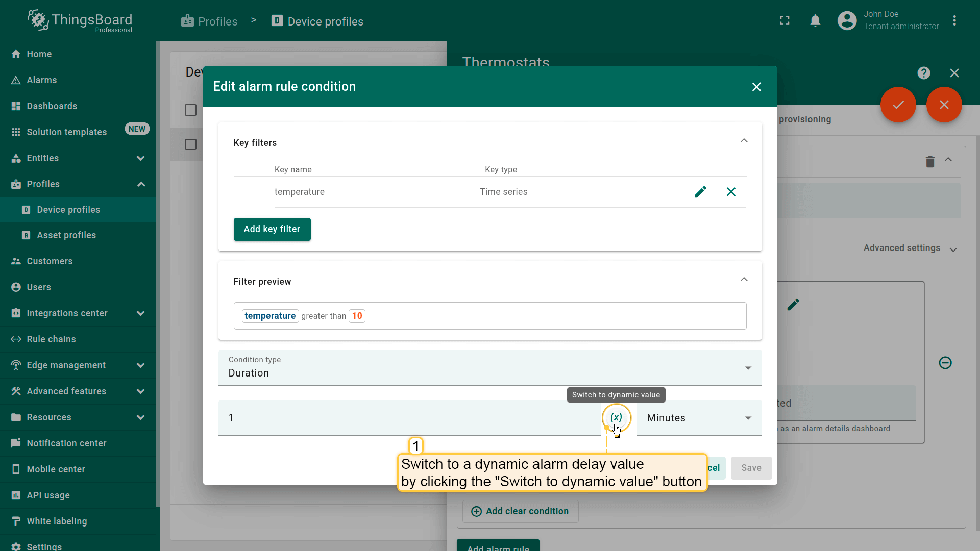The height and width of the screenshot is (551, 980).
Task: Open the user menu three dots
Action: tap(954, 20)
